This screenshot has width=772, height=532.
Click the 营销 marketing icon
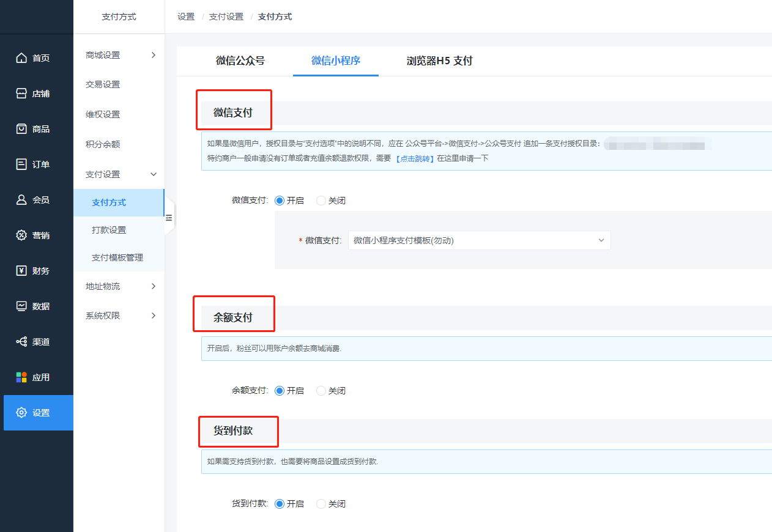(x=21, y=235)
